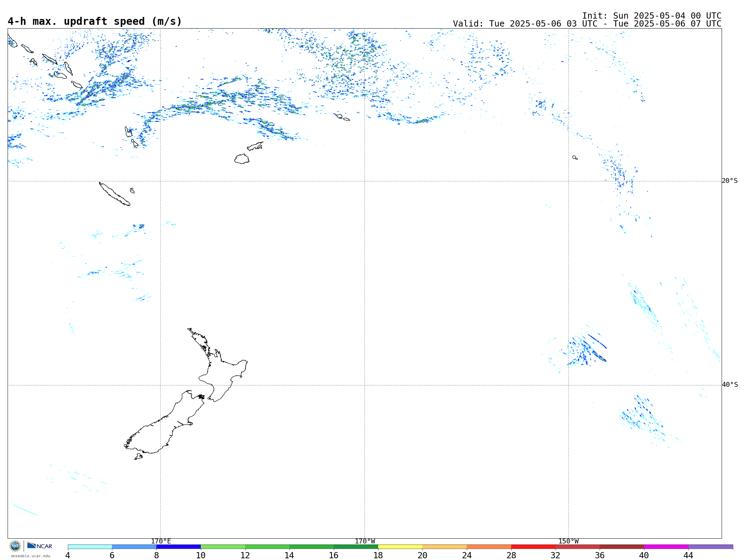Click the magenta 40-44 m/s swatch

pos(666,547)
